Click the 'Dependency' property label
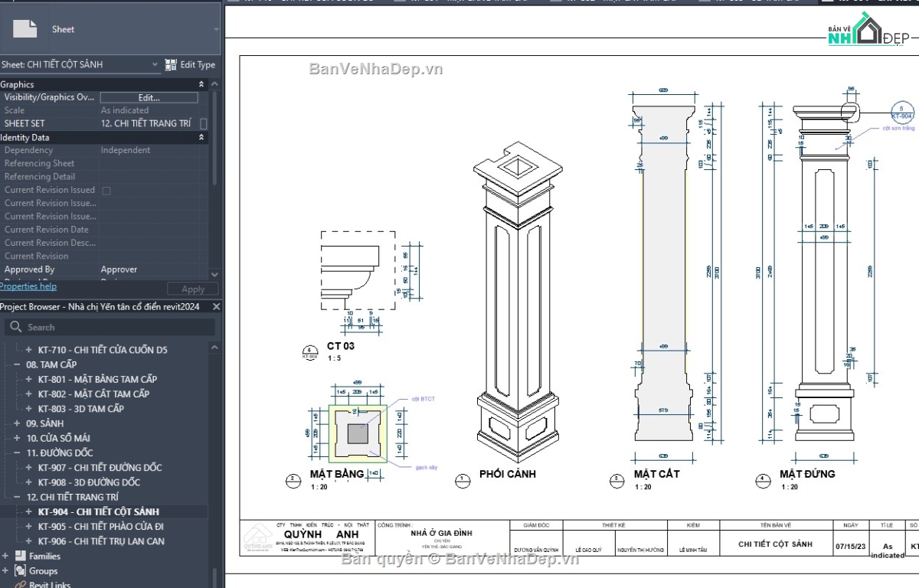This screenshot has height=588, width=919. (29, 150)
